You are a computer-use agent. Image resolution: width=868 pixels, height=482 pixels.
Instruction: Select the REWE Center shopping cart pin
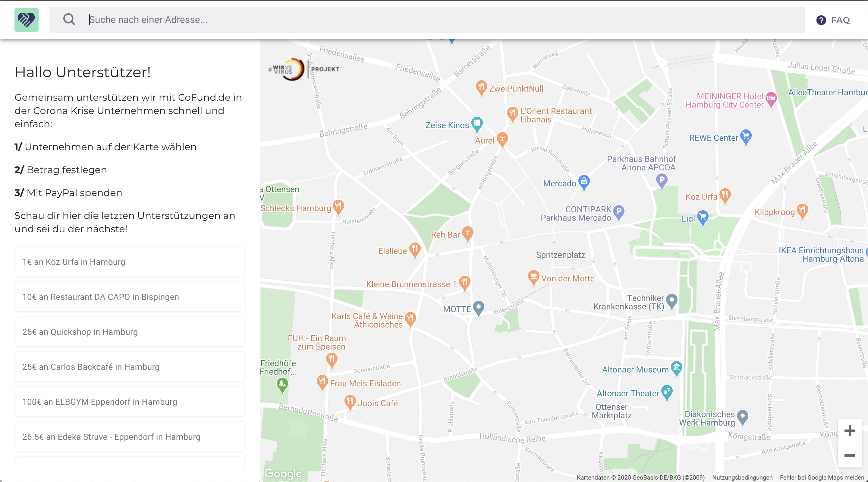[x=746, y=136]
